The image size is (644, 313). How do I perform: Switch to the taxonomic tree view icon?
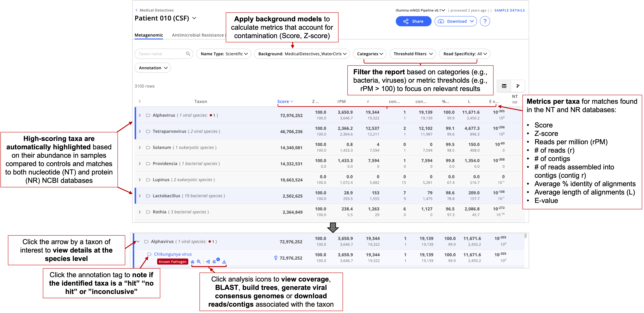coord(518,86)
